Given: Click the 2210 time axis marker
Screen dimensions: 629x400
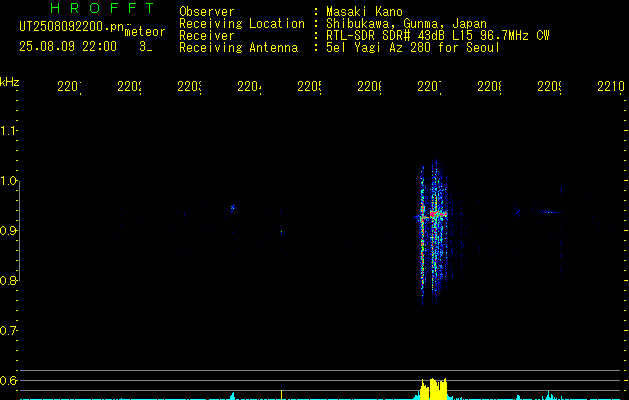Looking at the screenshot, I should click(611, 87).
